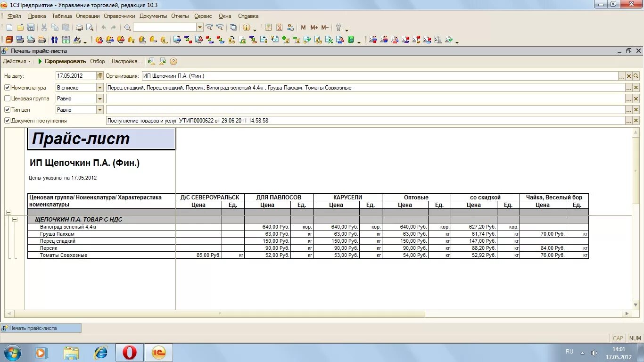The image size is (644, 362).
Task: Click the Настройка... button
Action: 126,61
